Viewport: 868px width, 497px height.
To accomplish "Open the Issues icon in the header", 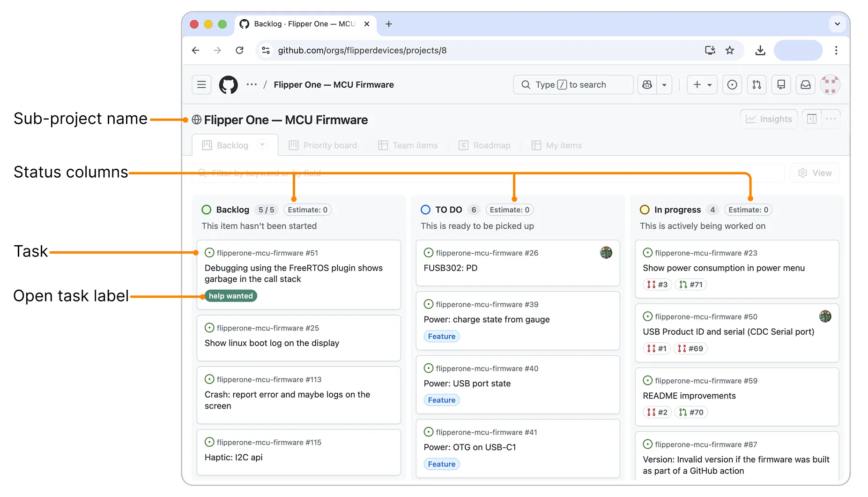I will coord(732,85).
